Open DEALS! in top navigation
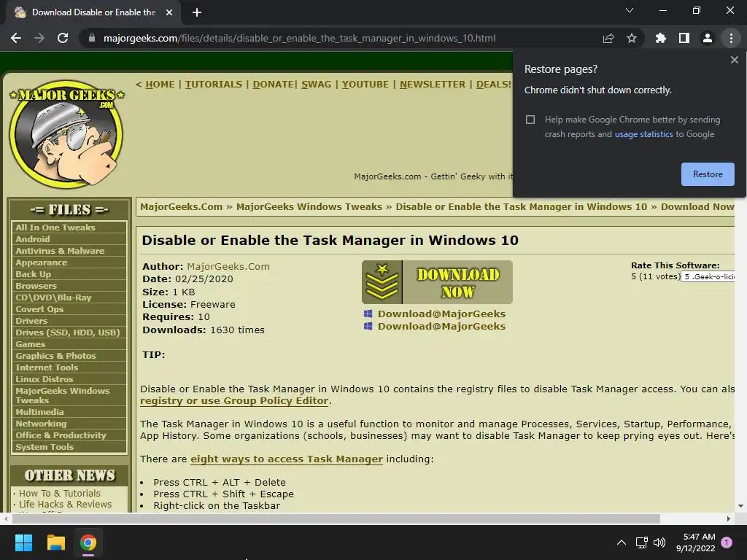Image resolution: width=747 pixels, height=560 pixels. coord(494,85)
